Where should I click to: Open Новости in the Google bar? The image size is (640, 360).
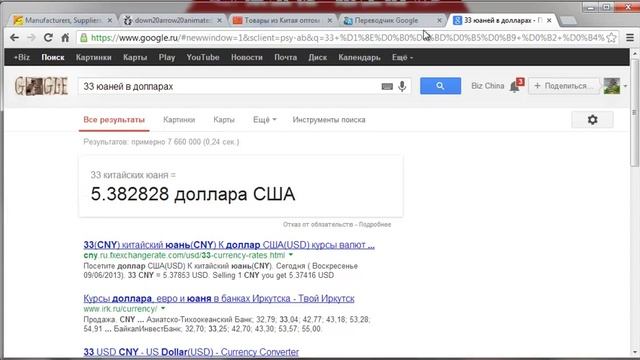(247, 58)
